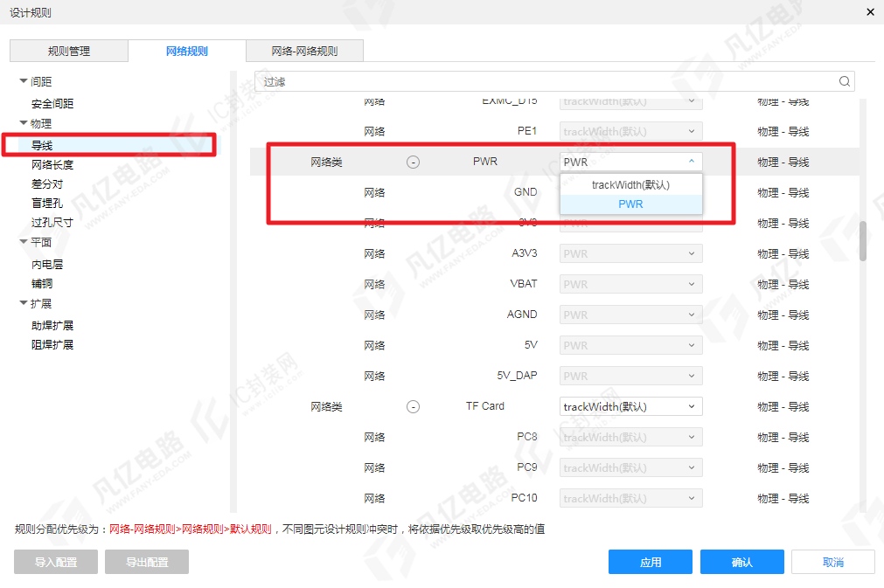This screenshot has width=884, height=588.
Task: Open the AGND net rule dropdown
Action: pos(630,315)
